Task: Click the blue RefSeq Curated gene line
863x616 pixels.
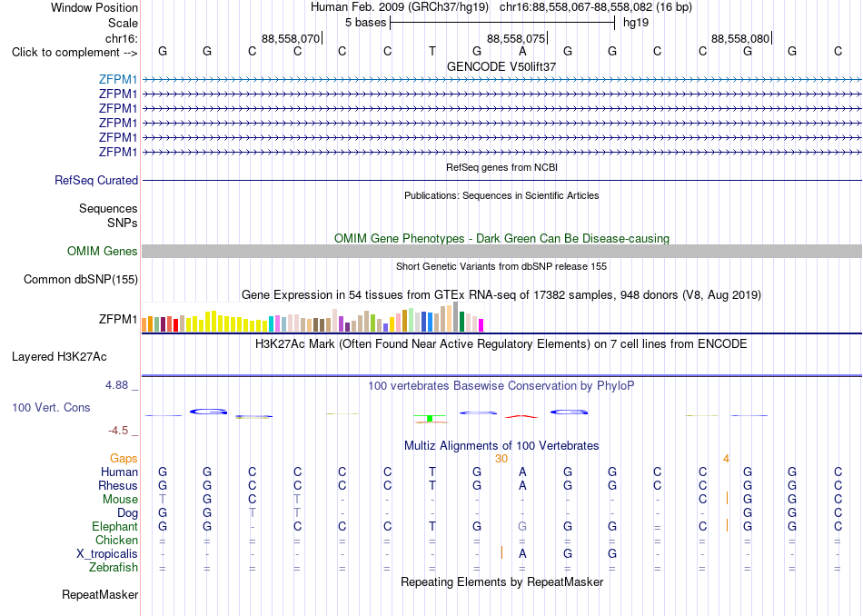Action: tap(501, 180)
